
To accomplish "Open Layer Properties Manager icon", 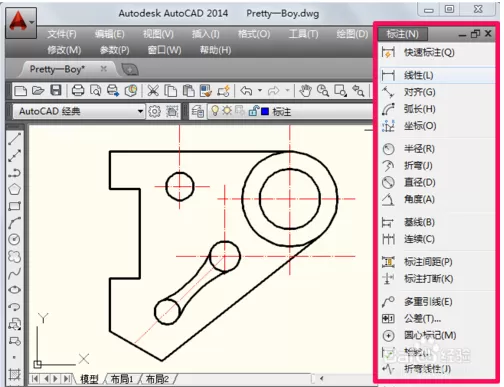I will click(x=197, y=112).
